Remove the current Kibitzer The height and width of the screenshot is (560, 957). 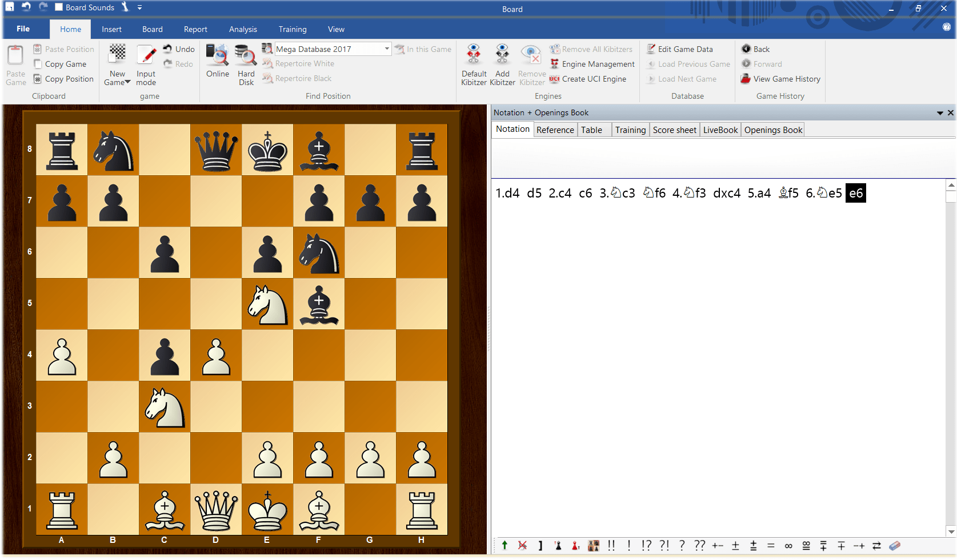pos(531,64)
